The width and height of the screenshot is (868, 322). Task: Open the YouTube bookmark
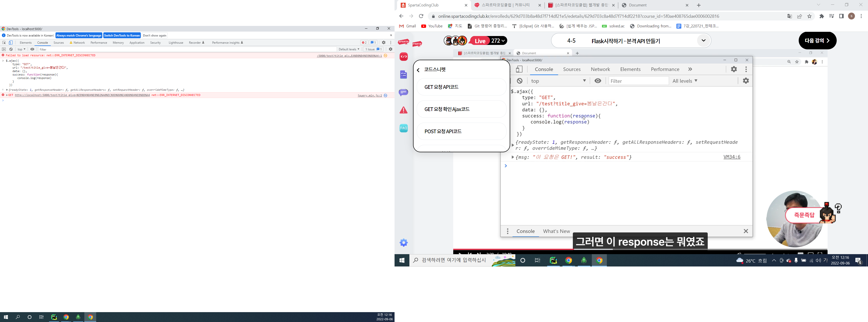[x=432, y=26]
